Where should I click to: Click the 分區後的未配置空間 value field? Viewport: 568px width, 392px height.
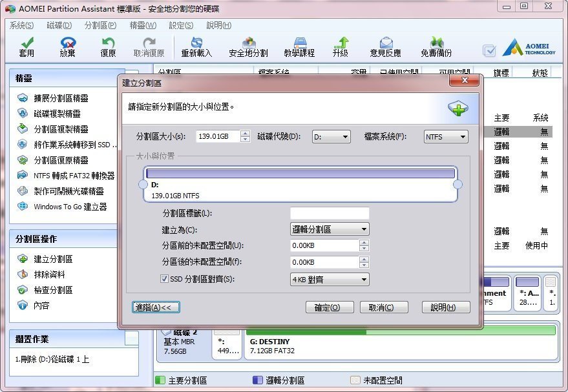324,262
